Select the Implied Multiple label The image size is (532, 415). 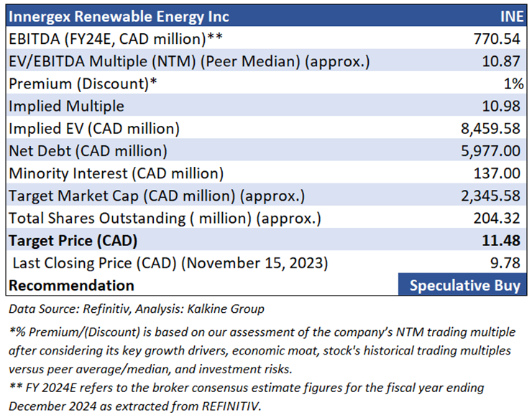coord(66,106)
